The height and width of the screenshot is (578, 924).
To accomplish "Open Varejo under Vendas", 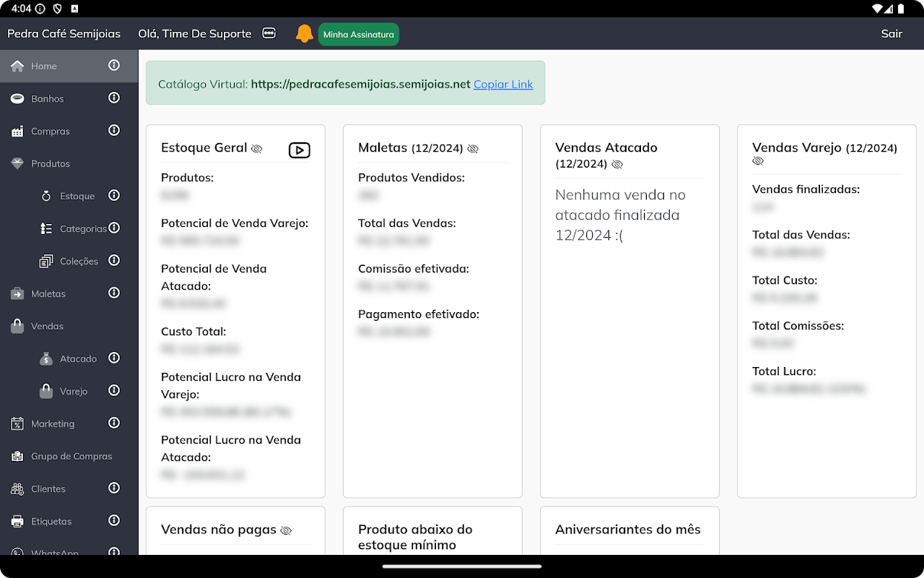I will pos(74,391).
